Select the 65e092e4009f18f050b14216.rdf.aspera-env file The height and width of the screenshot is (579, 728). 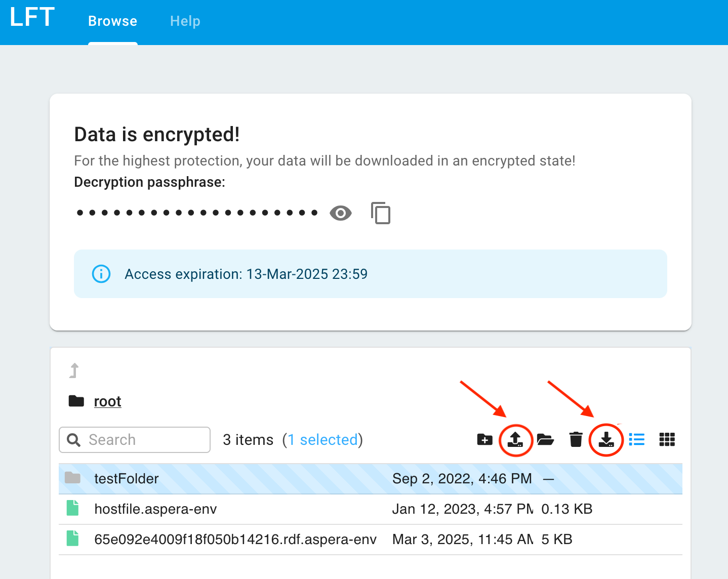point(235,540)
